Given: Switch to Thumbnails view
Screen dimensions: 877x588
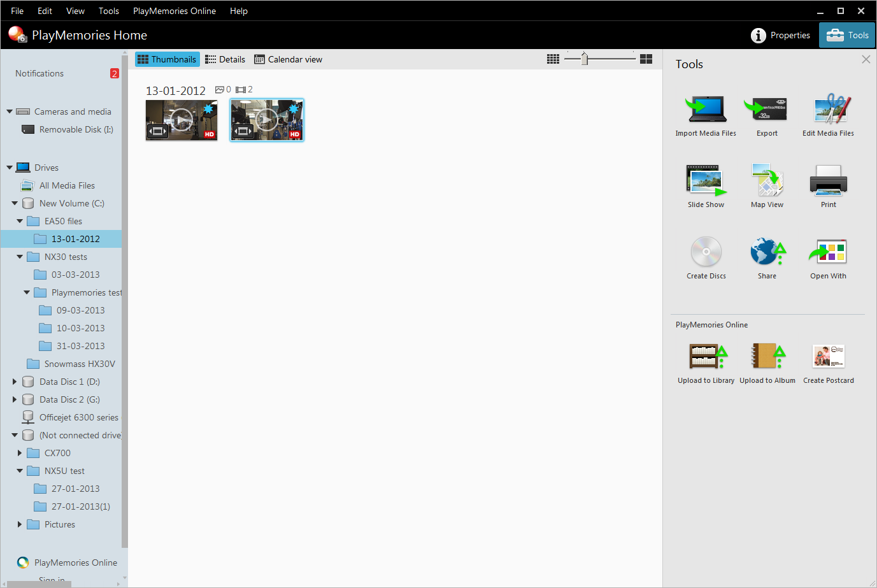Looking at the screenshot, I should (168, 59).
